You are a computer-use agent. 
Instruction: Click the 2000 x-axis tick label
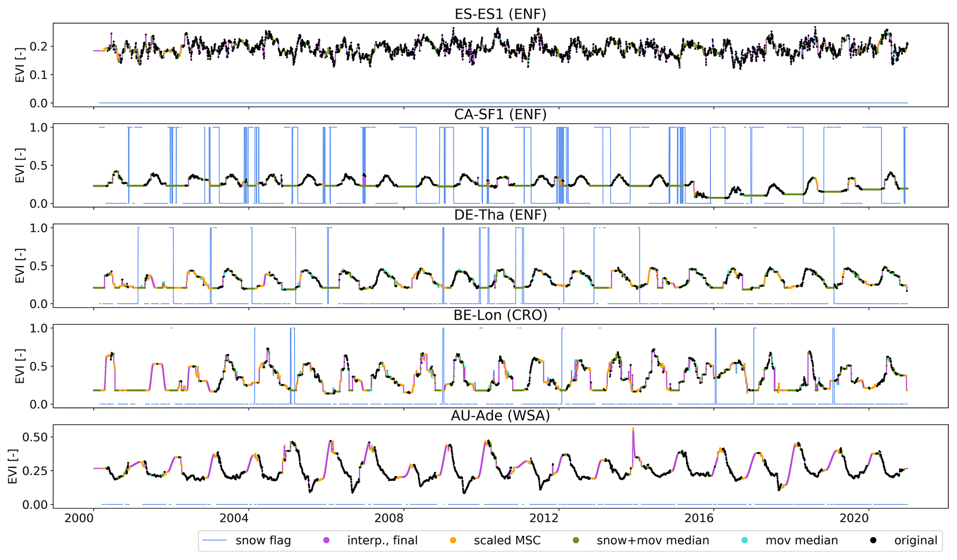[80, 518]
